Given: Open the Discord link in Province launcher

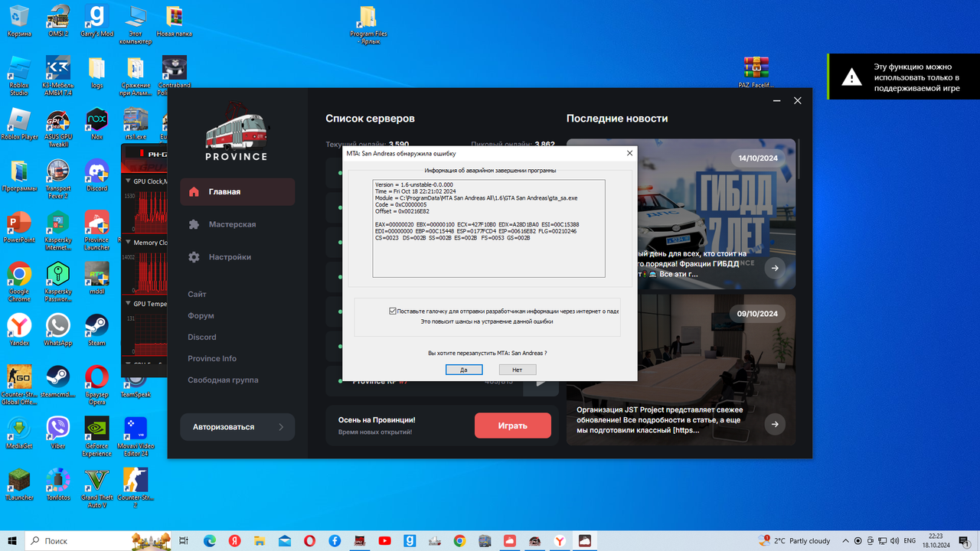Looking at the screenshot, I should [x=202, y=337].
